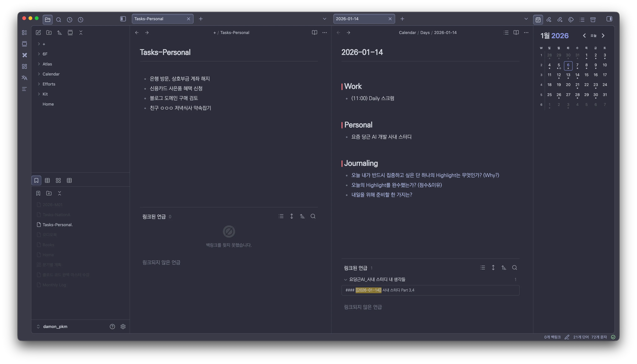
Task: Collapse all folders in the file explorer
Action: point(81,33)
